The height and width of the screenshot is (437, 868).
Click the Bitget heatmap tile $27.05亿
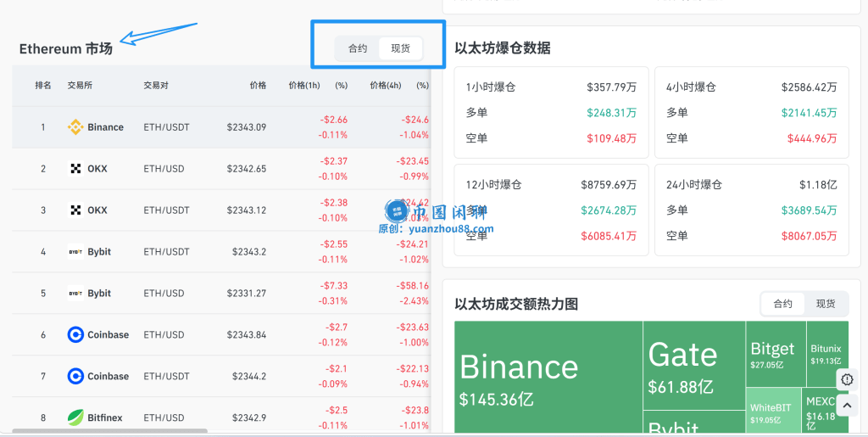pyautogui.click(x=776, y=354)
